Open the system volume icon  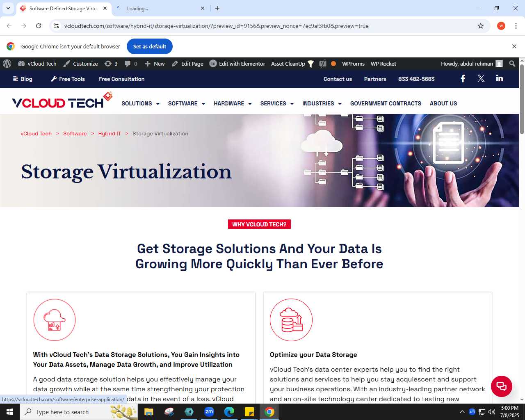(x=492, y=412)
